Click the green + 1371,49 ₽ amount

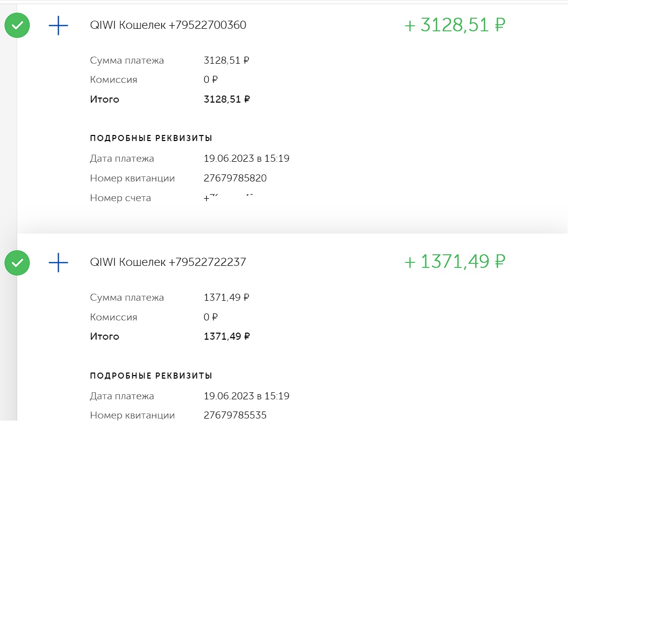pyautogui.click(x=454, y=262)
